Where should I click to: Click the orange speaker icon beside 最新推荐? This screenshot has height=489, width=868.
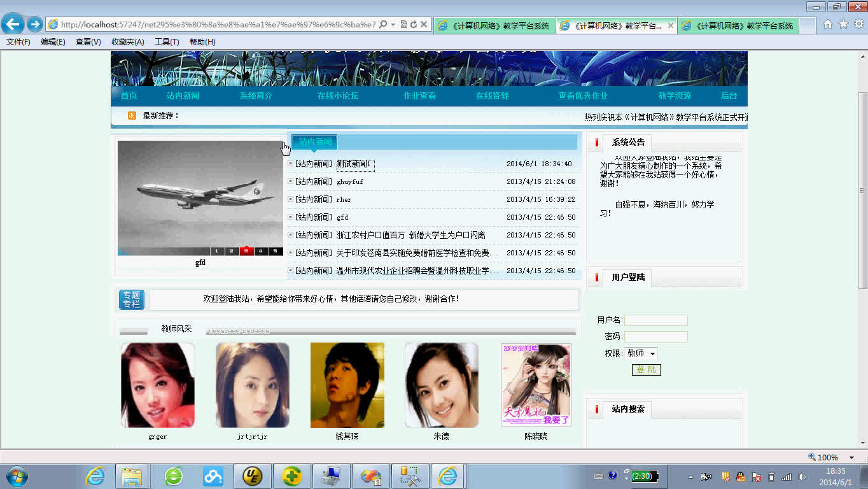(132, 116)
